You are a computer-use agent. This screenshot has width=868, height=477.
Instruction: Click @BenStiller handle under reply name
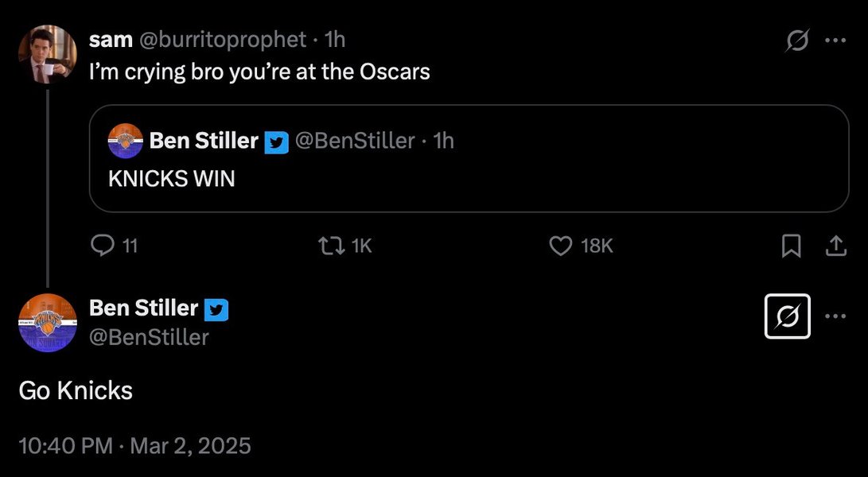click(149, 337)
